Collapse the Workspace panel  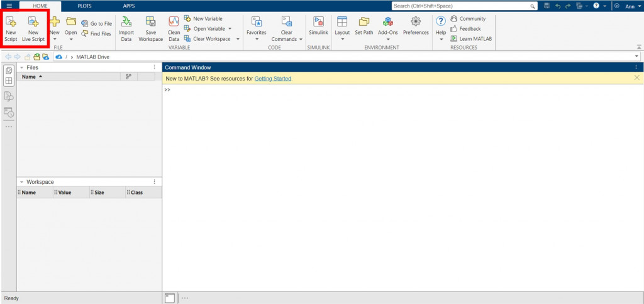tap(21, 181)
